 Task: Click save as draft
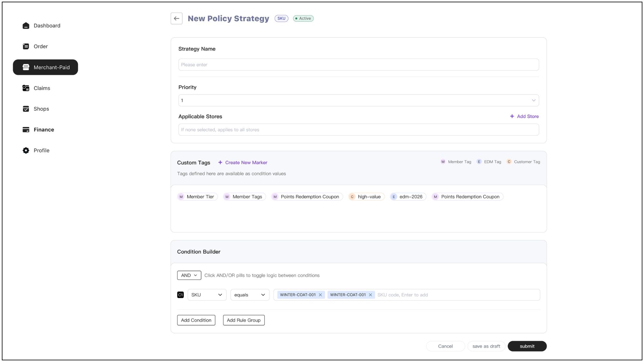pos(486,346)
